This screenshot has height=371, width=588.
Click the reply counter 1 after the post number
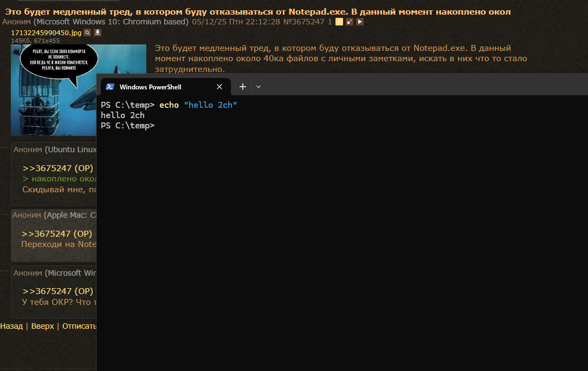tap(330, 22)
